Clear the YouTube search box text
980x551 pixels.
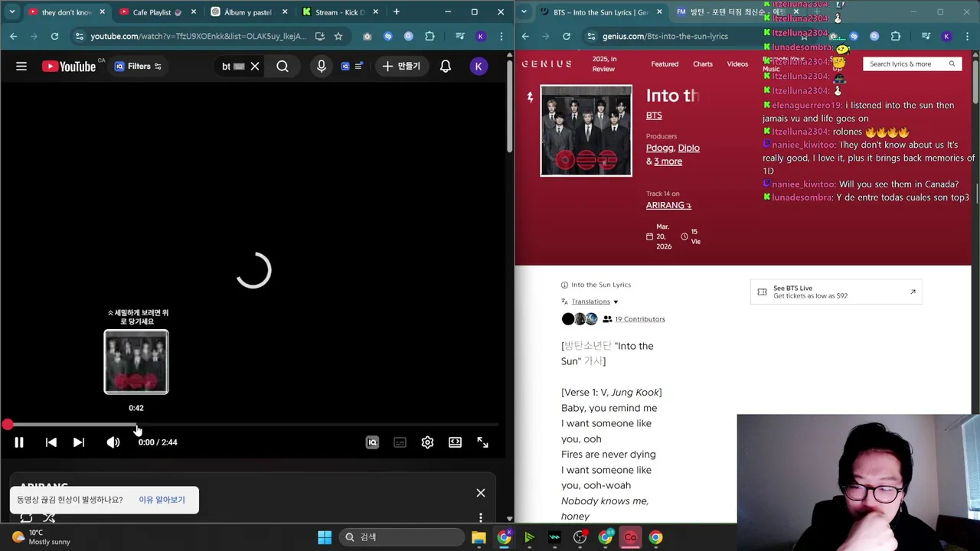pos(255,67)
